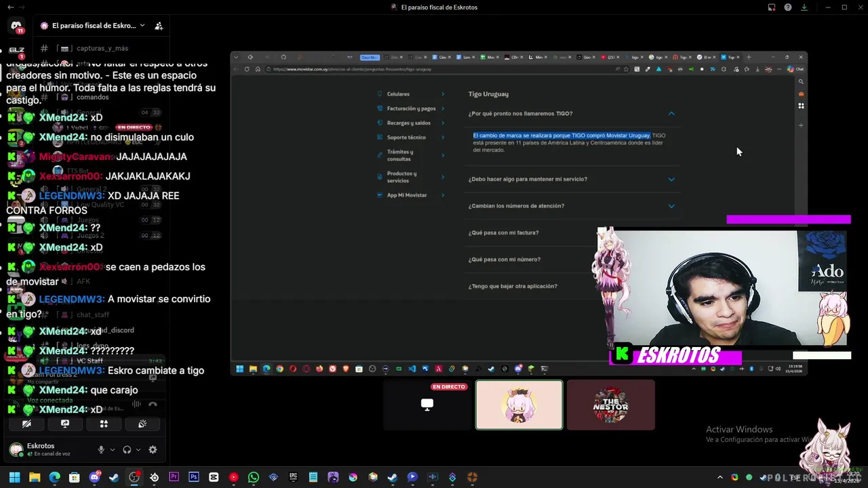The width and height of the screenshot is (868, 488).
Task: Select the EN DIRECTO screen share tile
Action: (427, 405)
